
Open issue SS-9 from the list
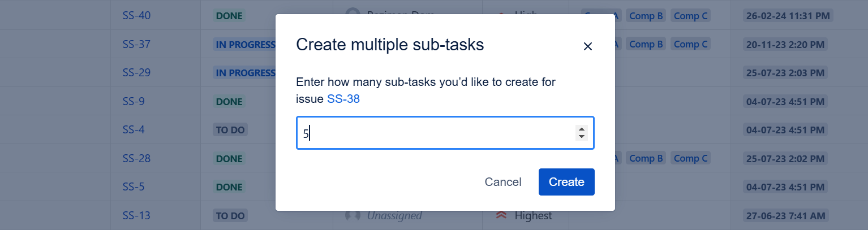pyautogui.click(x=134, y=102)
